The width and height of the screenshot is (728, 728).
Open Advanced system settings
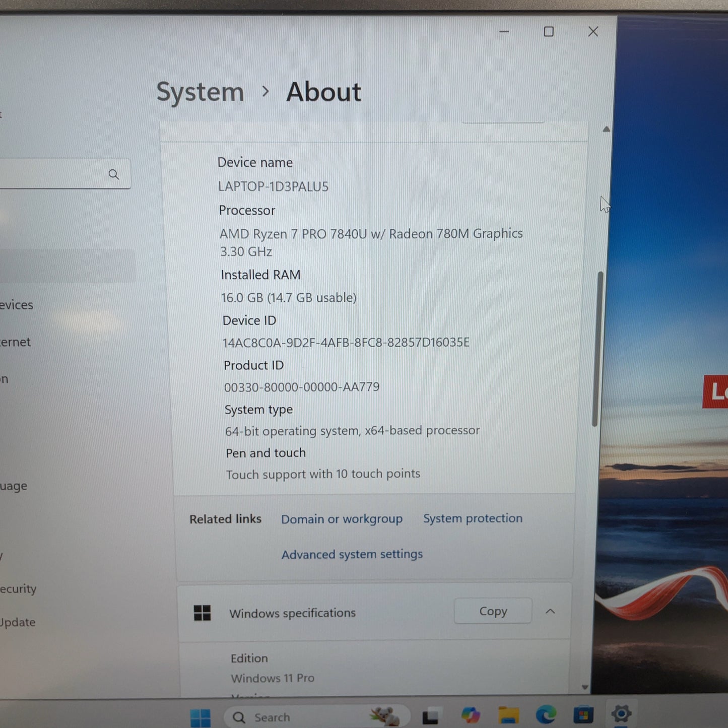(352, 554)
